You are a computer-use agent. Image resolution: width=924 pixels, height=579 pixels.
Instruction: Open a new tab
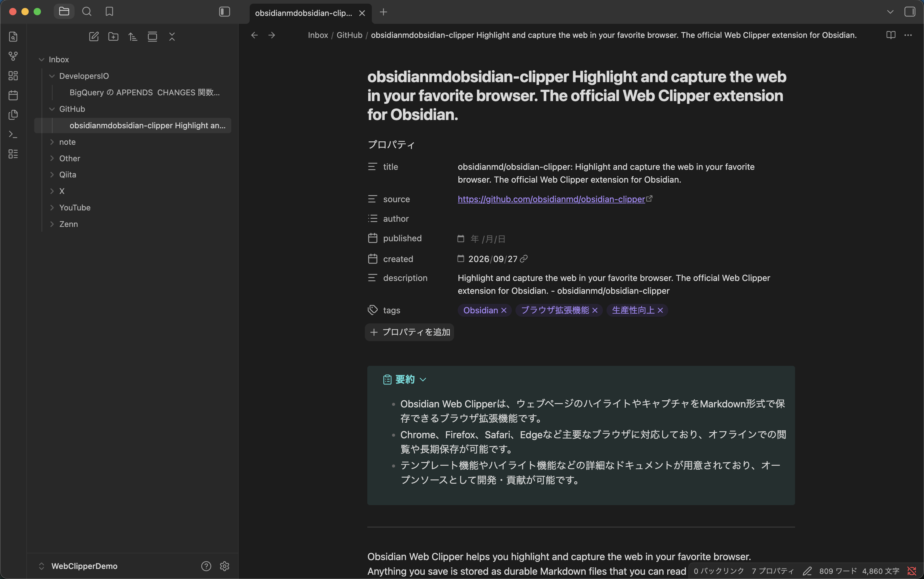(383, 12)
